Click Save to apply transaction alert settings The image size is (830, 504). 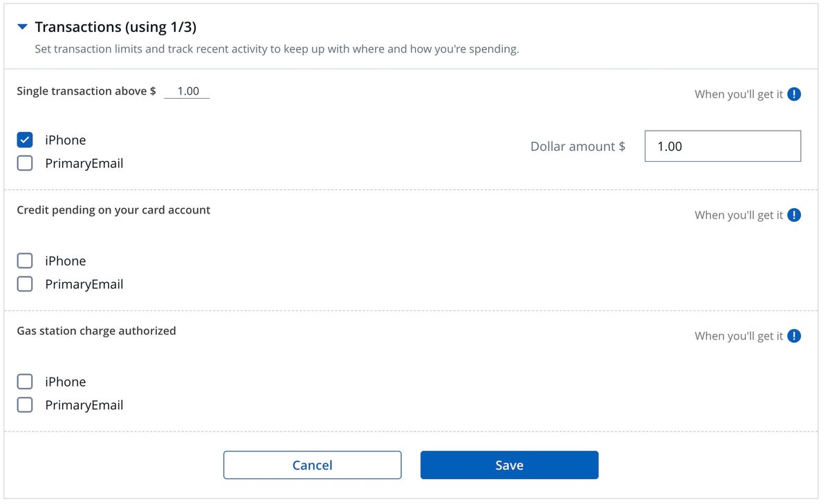click(x=509, y=465)
